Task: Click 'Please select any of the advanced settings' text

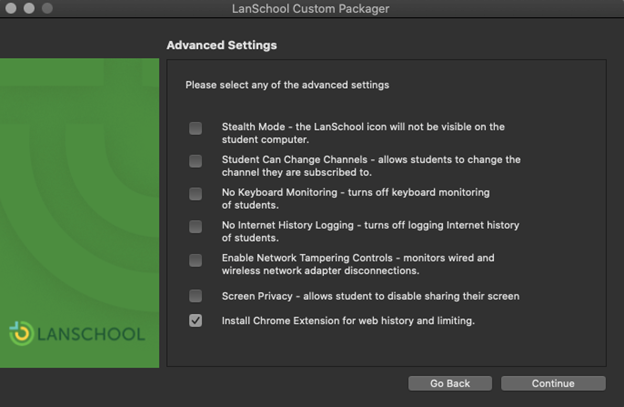Action: pos(287,85)
